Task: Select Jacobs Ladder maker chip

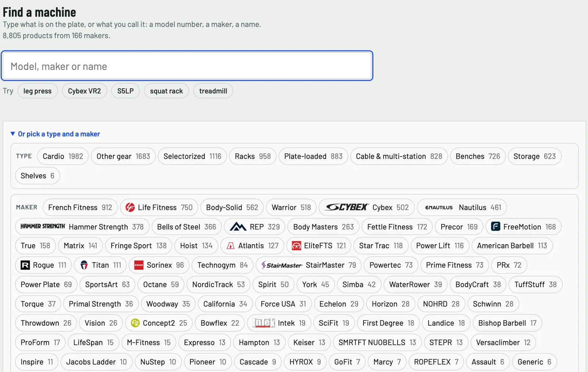Action: [x=96, y=362]
